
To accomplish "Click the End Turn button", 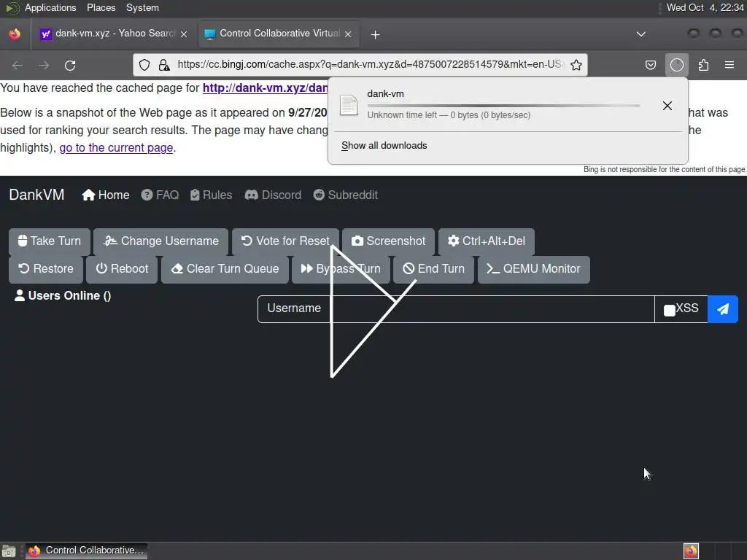I will (x=433, y=269).
